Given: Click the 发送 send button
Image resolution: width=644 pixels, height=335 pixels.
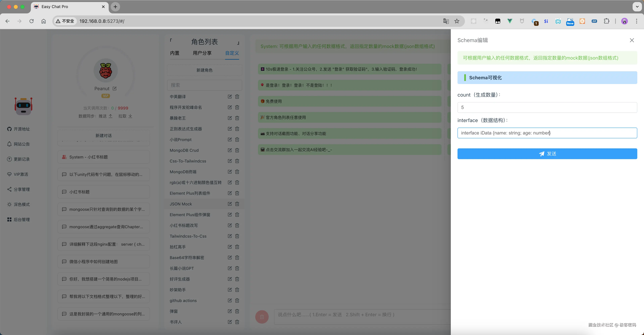Looking at the screenshot, I should click(547, 154).
